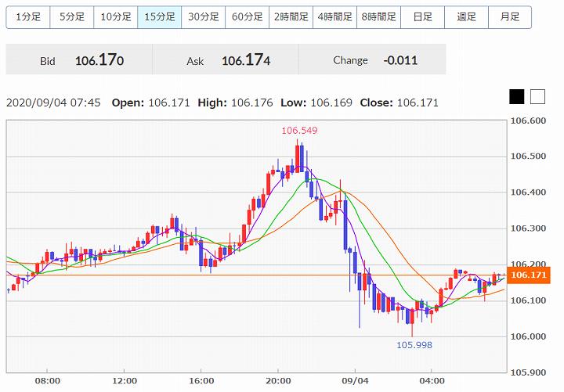
Task: Click the Bid price 106.170
Action: point(99,60)
